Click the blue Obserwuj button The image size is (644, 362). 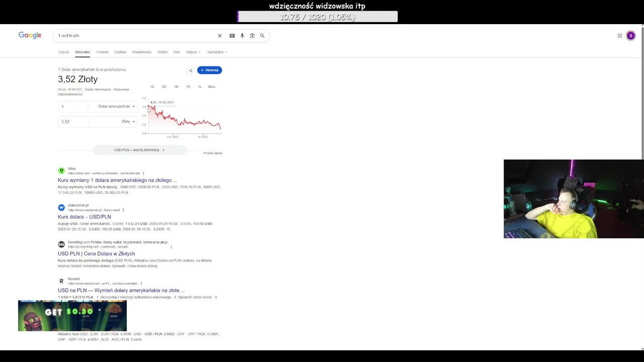(209, 70)
